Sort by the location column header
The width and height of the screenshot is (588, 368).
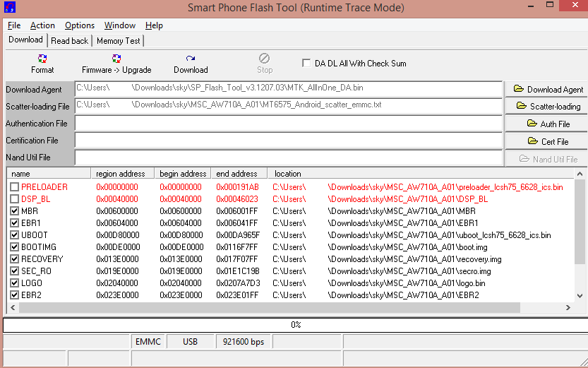tap(421, 173)
